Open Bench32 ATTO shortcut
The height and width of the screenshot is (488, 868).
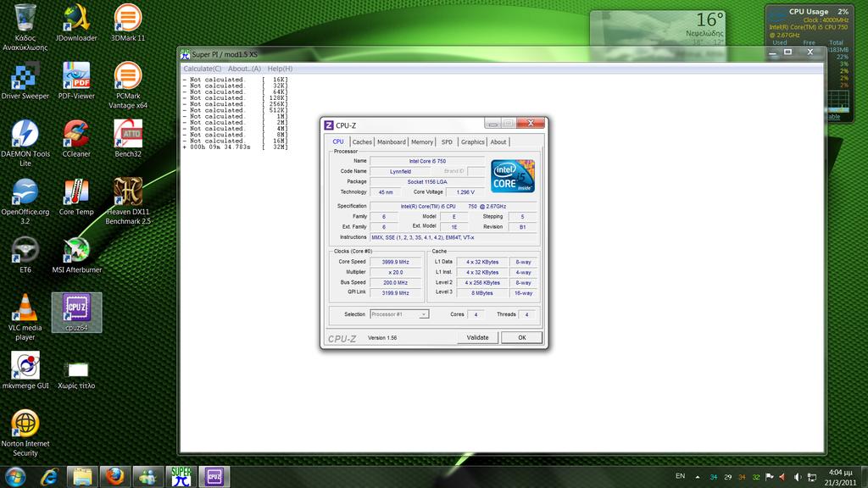point(128,138)
